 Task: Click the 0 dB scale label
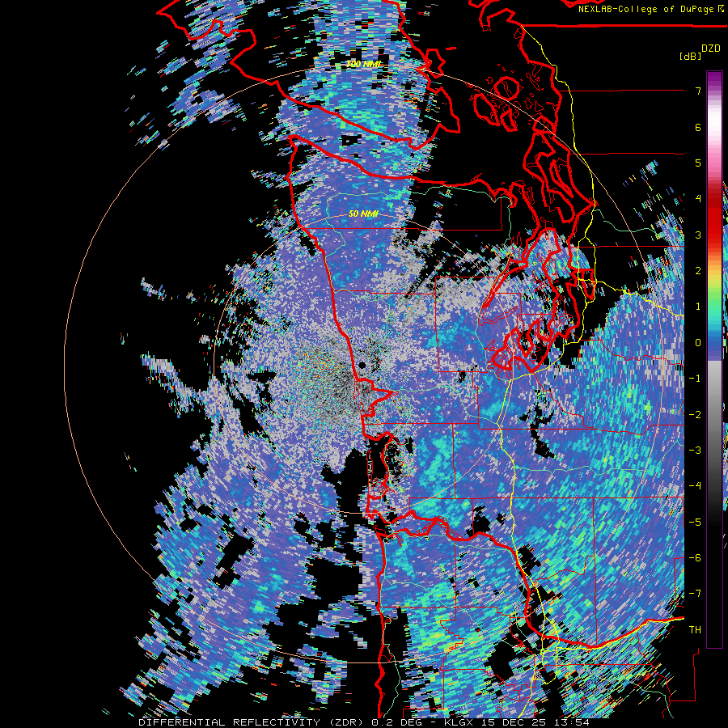pos(698,343)
